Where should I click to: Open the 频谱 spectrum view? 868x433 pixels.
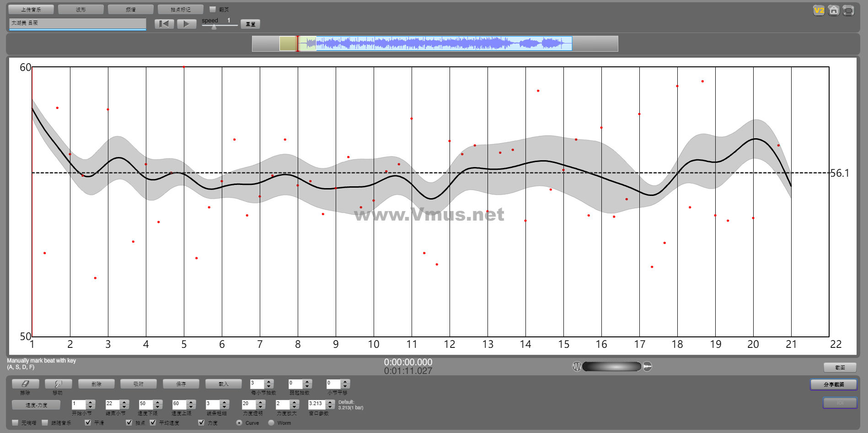tap(131, 9)
